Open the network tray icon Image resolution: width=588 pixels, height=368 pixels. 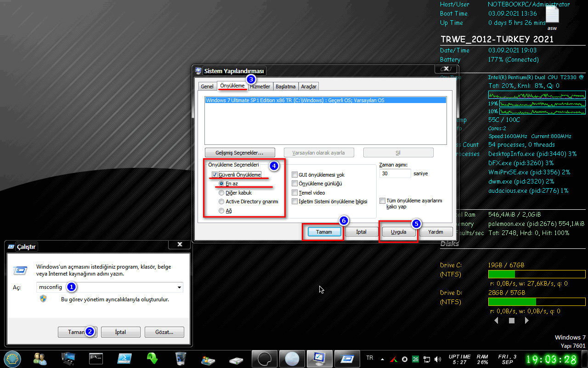point(427,359)
